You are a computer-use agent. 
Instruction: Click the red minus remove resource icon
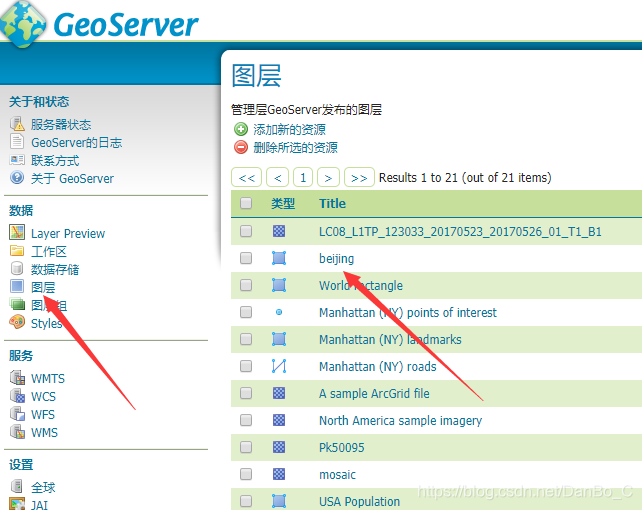(x=241, y=147)
